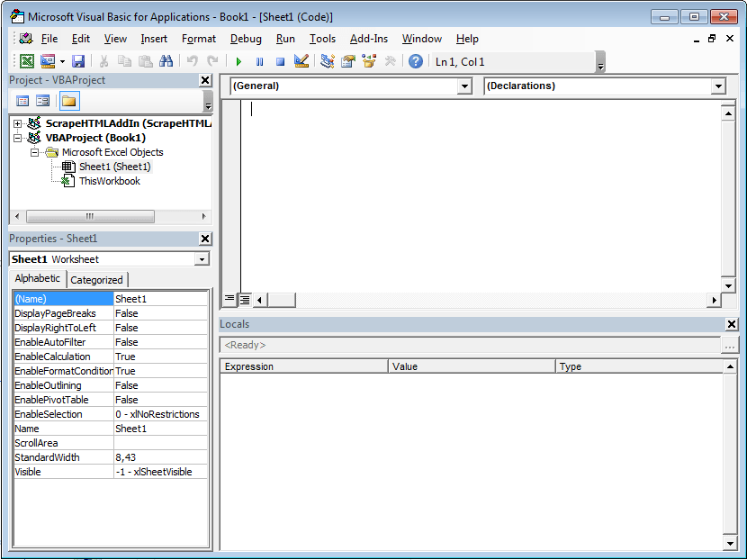Viewport: 747px width, 560px height.
Task: Click the Cut scissors icon
Action: point(103,61)
